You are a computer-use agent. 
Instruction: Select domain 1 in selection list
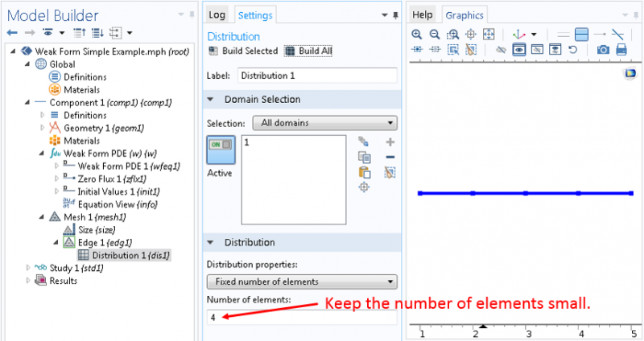coord(246,142)
